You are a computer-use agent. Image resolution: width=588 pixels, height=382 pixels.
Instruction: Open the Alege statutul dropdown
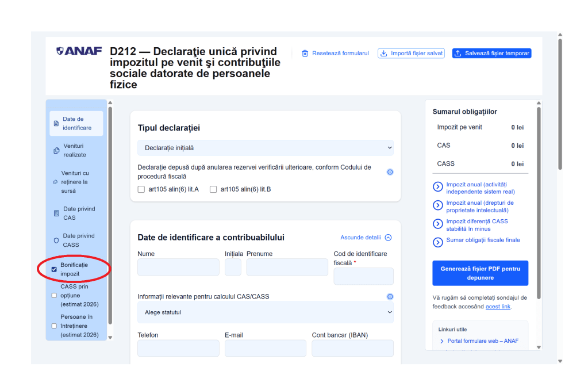pos(265,311)
